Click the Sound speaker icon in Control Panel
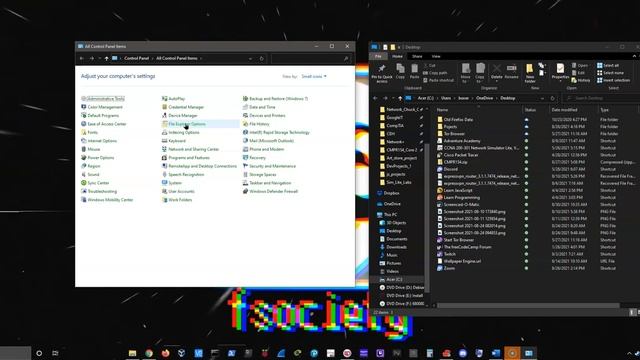The width and height of the screenshot is (640, 360). tap(84, 174)
